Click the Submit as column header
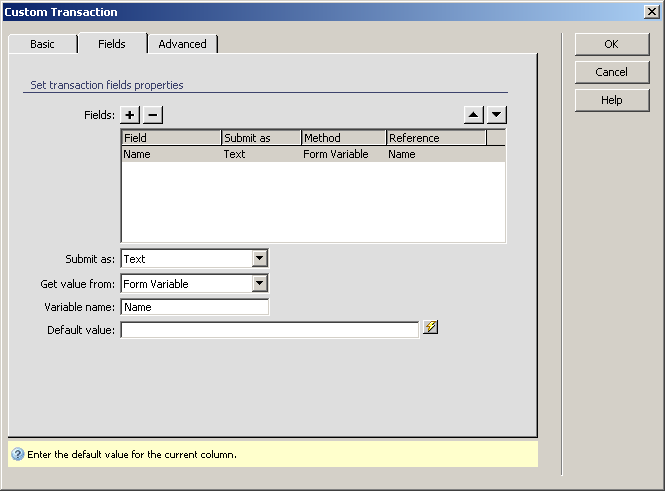The height and width of the screenshot is (491, 665). point(261,138)
